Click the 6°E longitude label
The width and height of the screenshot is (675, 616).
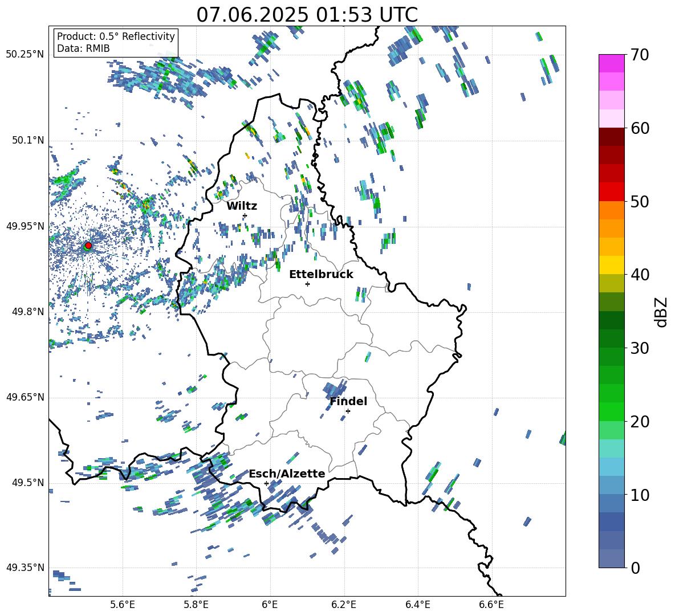pyautogui.click(x=270, y=605)
